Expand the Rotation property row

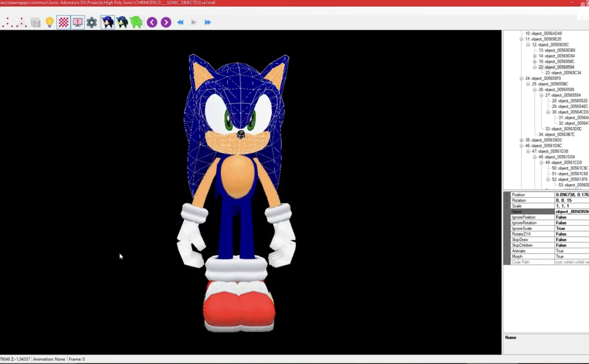tap(507, 200)
